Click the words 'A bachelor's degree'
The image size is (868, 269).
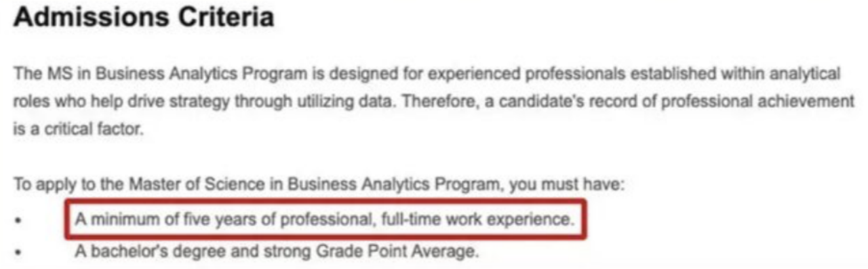136,252
